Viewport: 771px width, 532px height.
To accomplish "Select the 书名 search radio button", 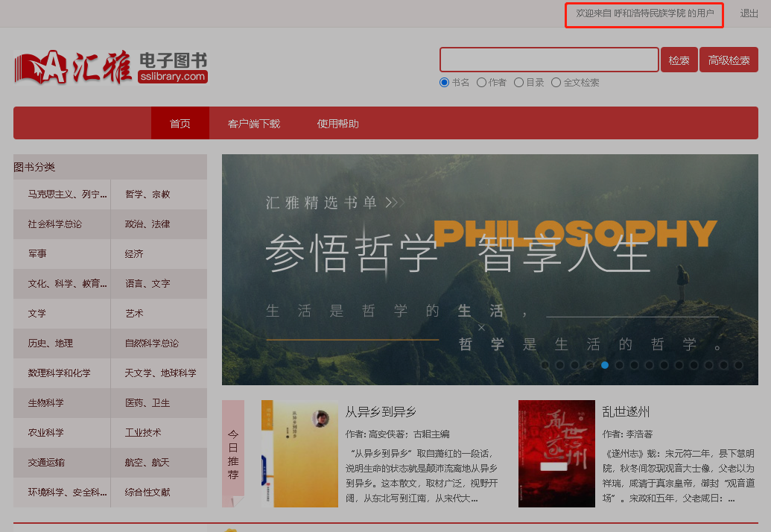I will [445, 83].
